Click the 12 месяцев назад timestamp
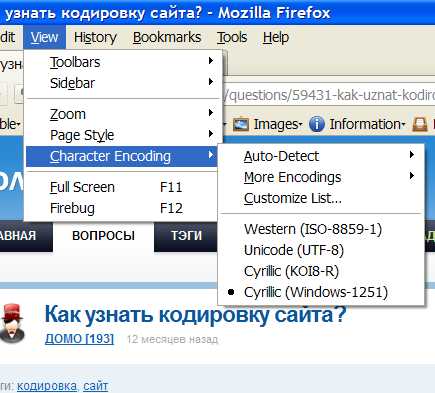 pos(172,339)
